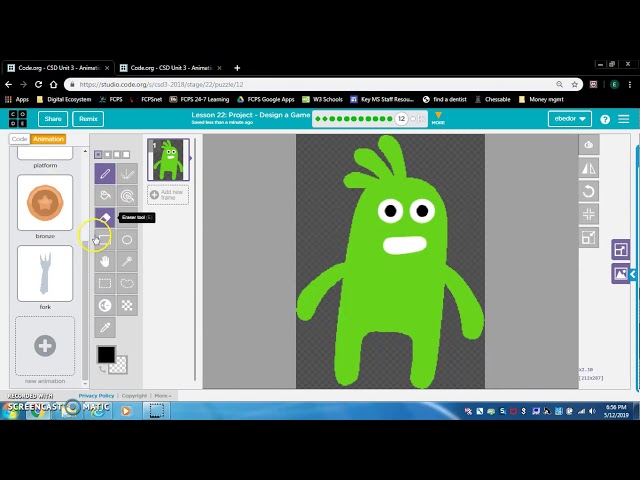Click the cloud icon above the flip tool
640x480 pixels.
(589, 144)
